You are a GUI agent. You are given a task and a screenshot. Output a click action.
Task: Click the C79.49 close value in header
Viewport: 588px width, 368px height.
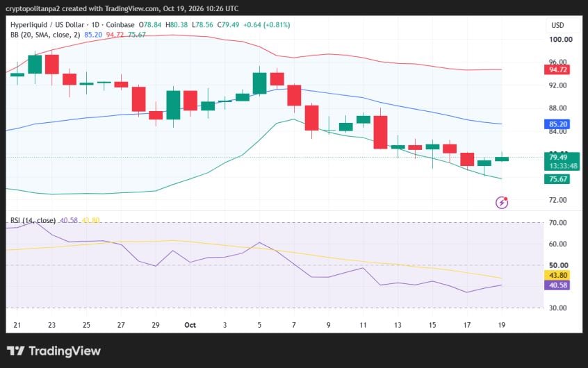(x=229, y=25)
